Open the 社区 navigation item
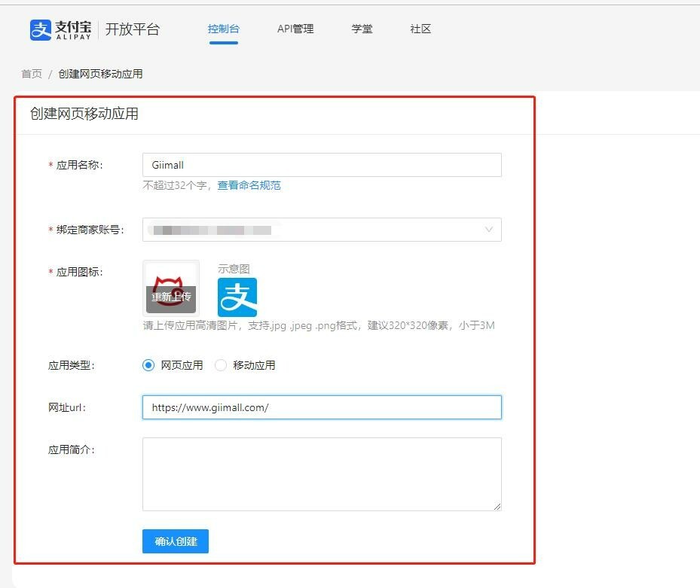The width and height of the screenshot is (700, 588). point(420,29)
